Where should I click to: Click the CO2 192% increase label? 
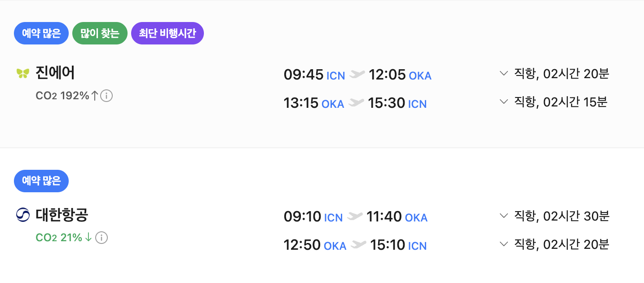[x=66, y=96]
